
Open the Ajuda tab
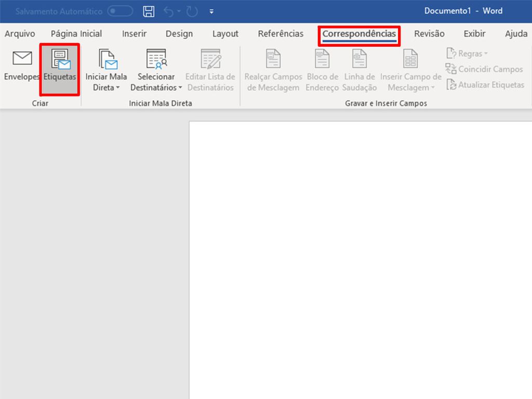pyautogui.click(x=516, y=34)
